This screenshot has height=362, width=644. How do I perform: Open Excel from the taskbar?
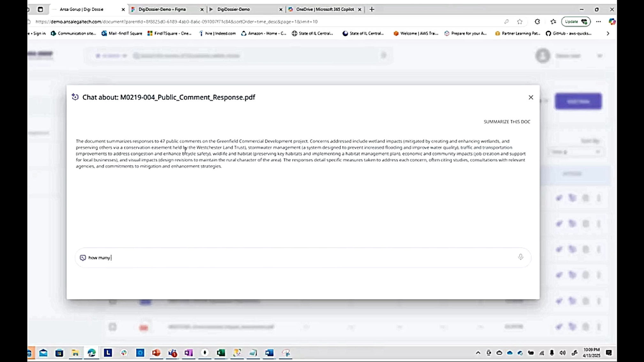[x=221, y=353]
